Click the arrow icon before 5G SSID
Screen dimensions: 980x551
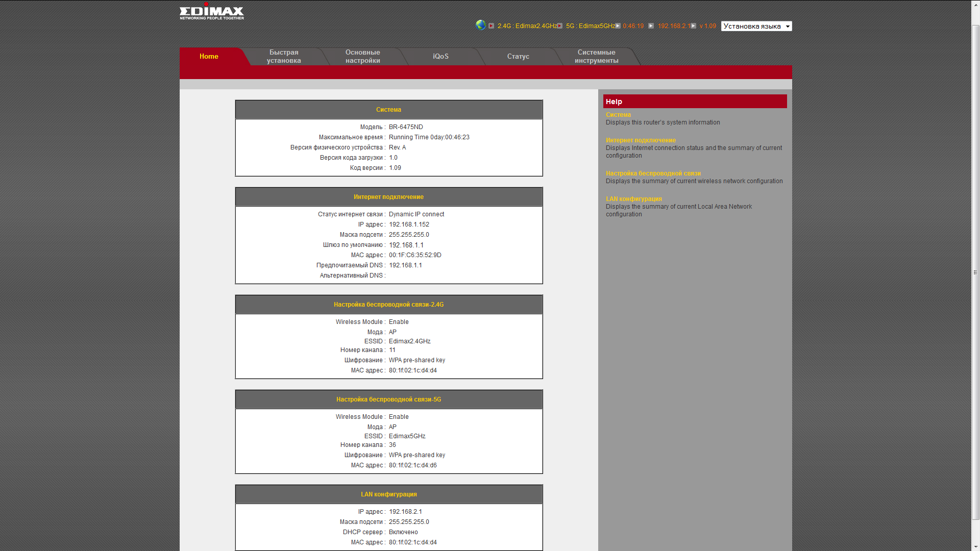[560, 26]
